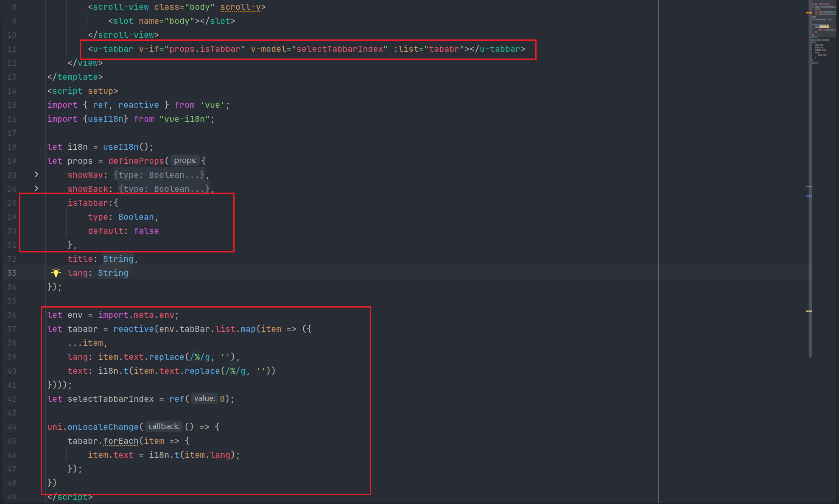The height and width of the screenshot is (504, 839).
Task: Click the underlined forEach method call
Action: click(120, 441)
